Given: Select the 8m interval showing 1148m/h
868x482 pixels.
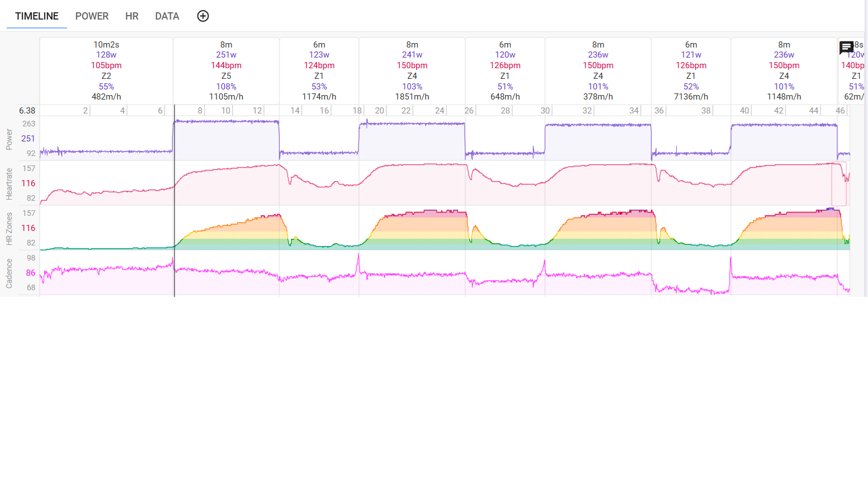Looking at the screenshot, I should point(784,70).
